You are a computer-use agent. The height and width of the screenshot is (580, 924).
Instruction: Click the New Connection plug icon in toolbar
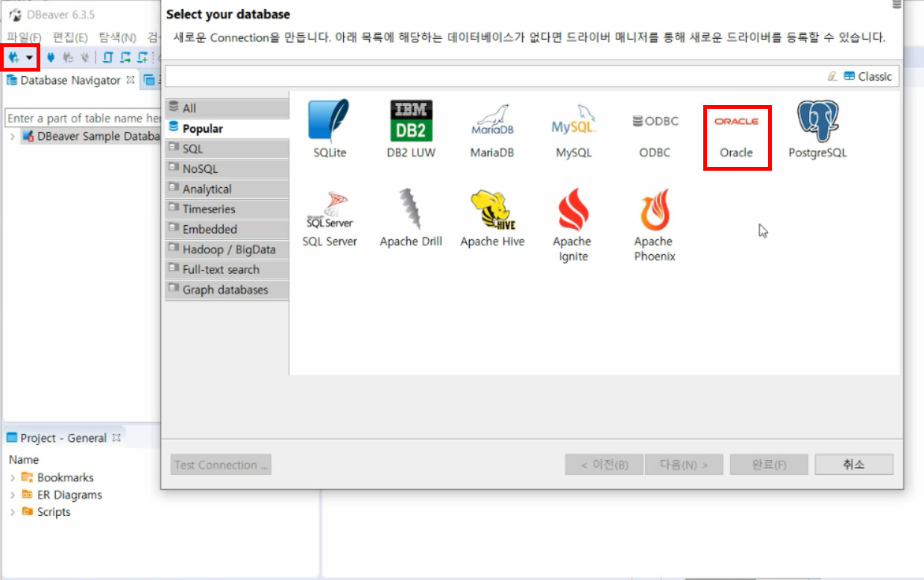(13, 57)
